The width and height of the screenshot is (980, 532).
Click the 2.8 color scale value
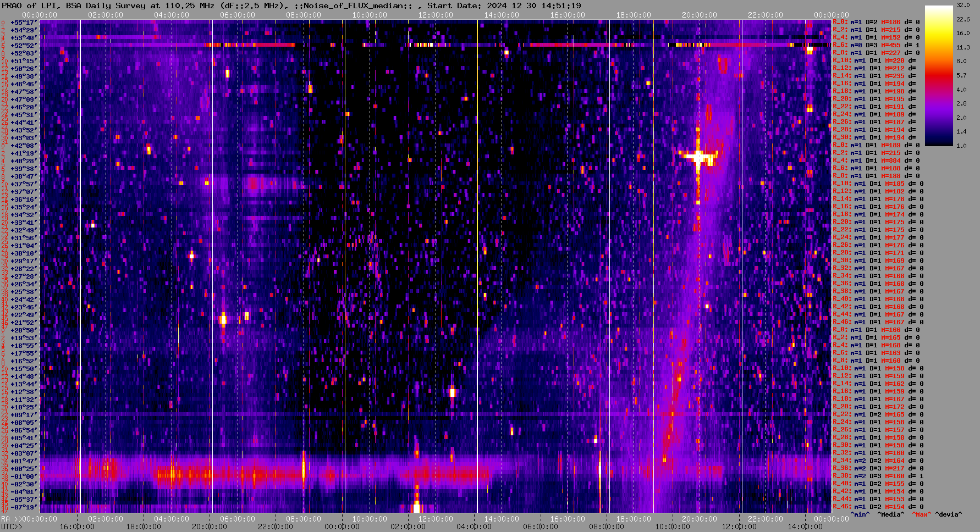click(x=961, y=103)
